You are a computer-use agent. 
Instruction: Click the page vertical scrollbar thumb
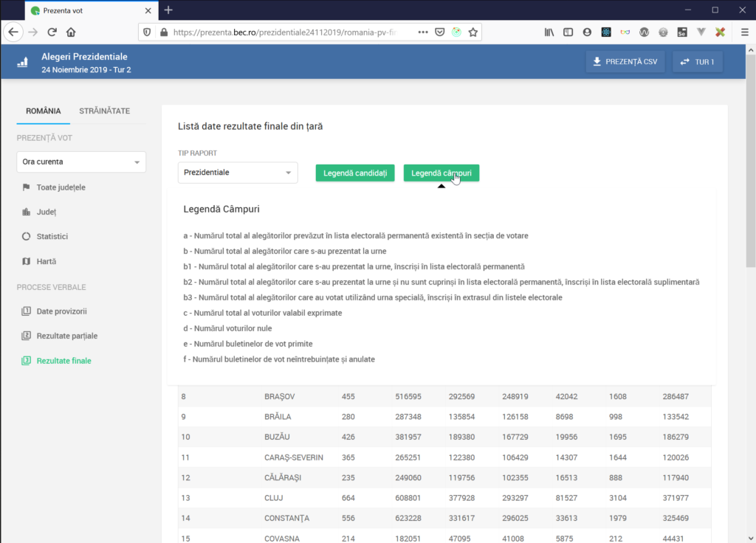(x=751, y=160)
